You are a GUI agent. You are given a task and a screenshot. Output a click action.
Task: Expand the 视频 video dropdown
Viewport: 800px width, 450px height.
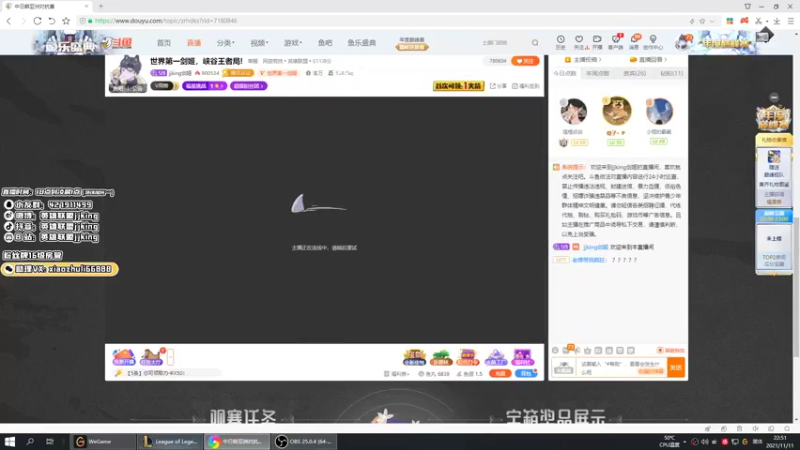pyautogui.click(x=259, y=43)
